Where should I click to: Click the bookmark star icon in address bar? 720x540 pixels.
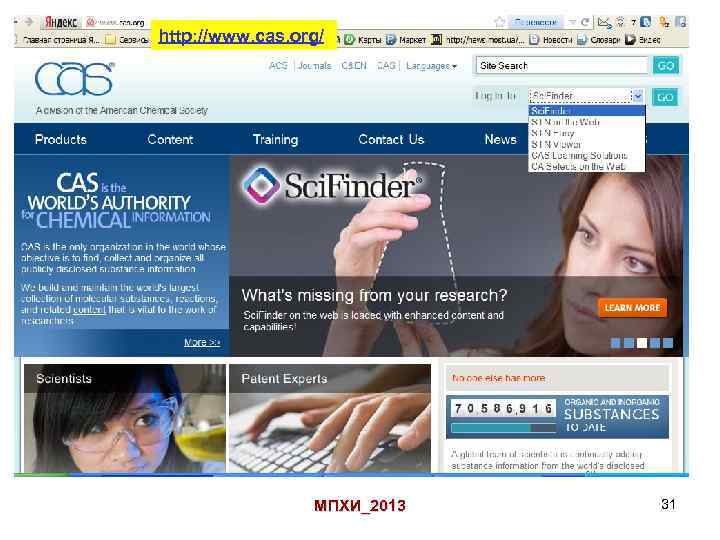click(500, 22)
